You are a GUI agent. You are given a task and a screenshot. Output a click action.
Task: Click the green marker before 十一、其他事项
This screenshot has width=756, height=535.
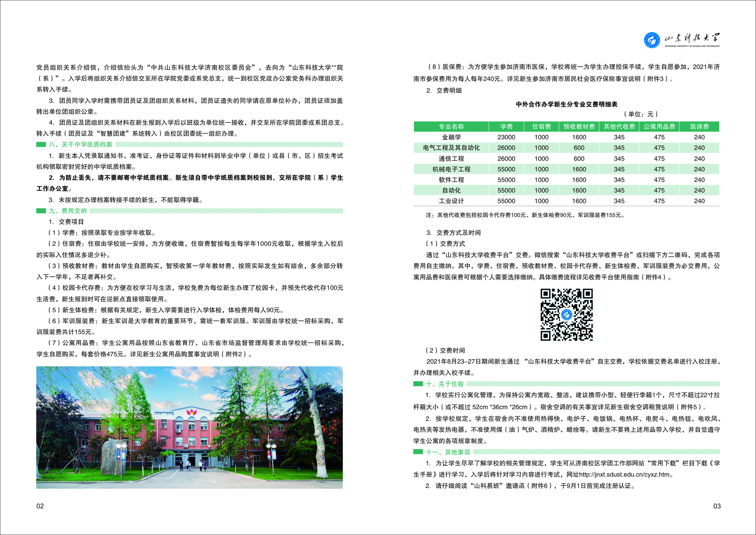pos(418,452)
